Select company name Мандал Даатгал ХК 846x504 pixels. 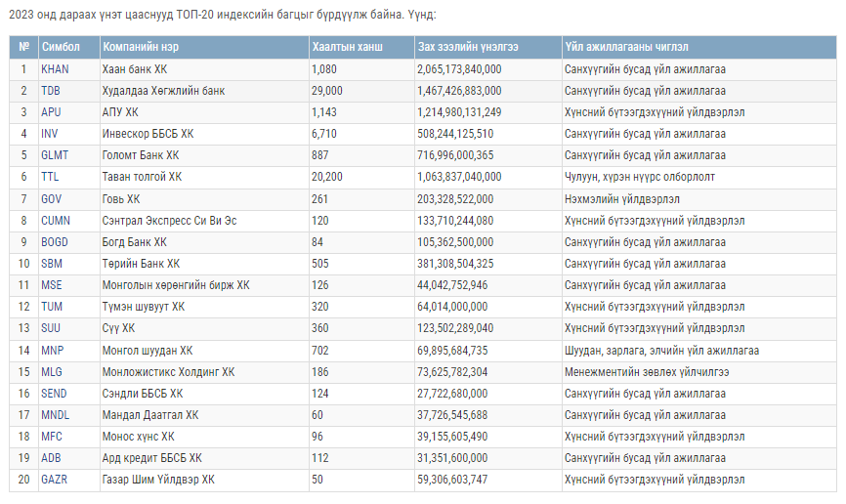pos(150,415)
